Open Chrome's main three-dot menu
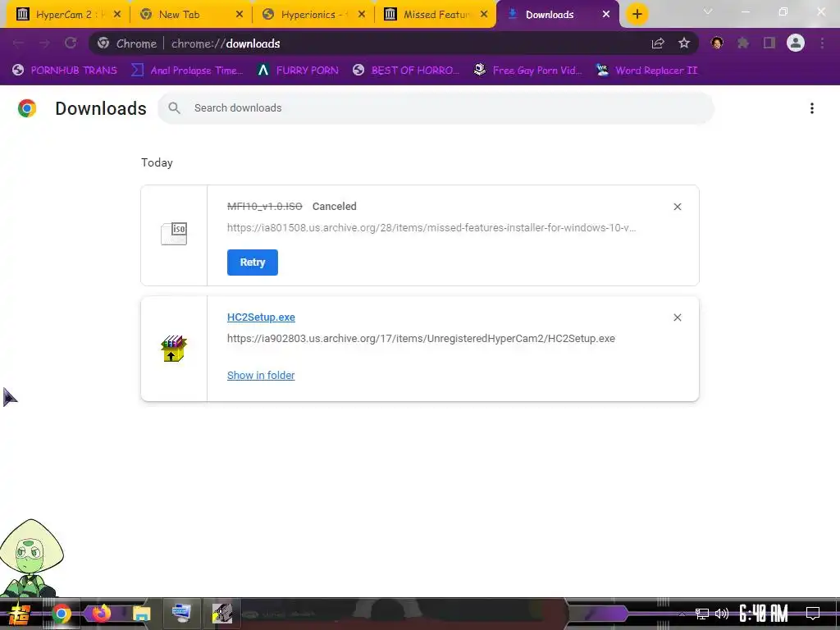 [x=822, y=43]
